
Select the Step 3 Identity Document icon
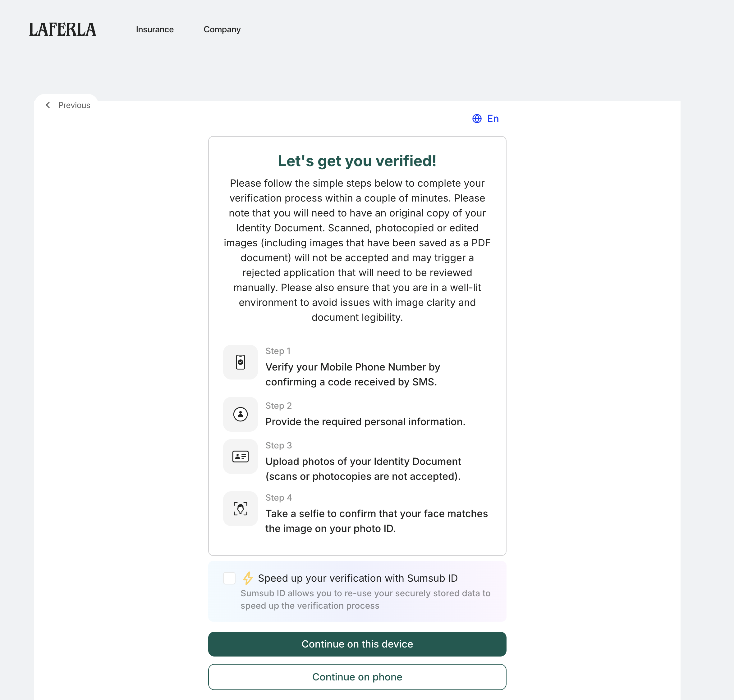click(240, 456)
